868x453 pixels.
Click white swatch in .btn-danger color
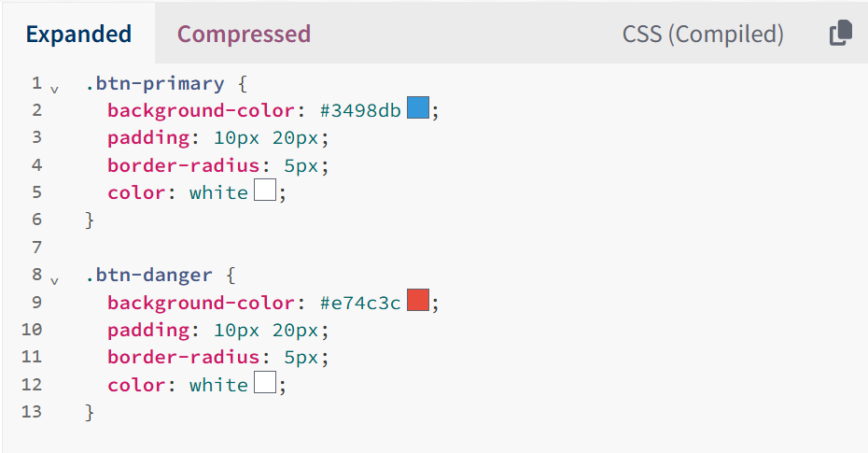[x=265, y=382]
